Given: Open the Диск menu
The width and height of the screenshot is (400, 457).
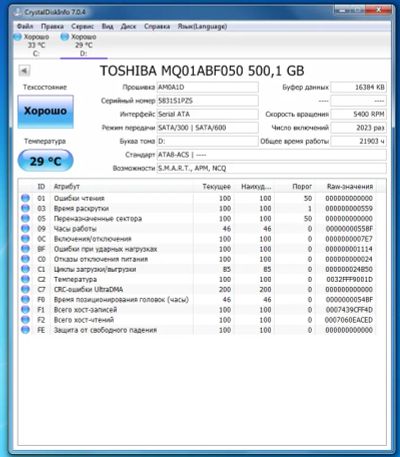Looking at the screenshot, I should coord(128,26).
